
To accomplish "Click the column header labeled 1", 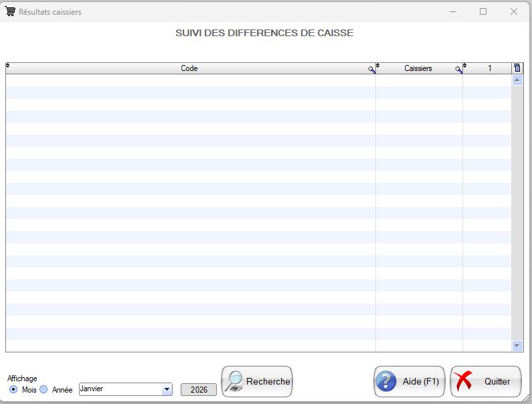I will pyautogui.click(x=487, y=68).
